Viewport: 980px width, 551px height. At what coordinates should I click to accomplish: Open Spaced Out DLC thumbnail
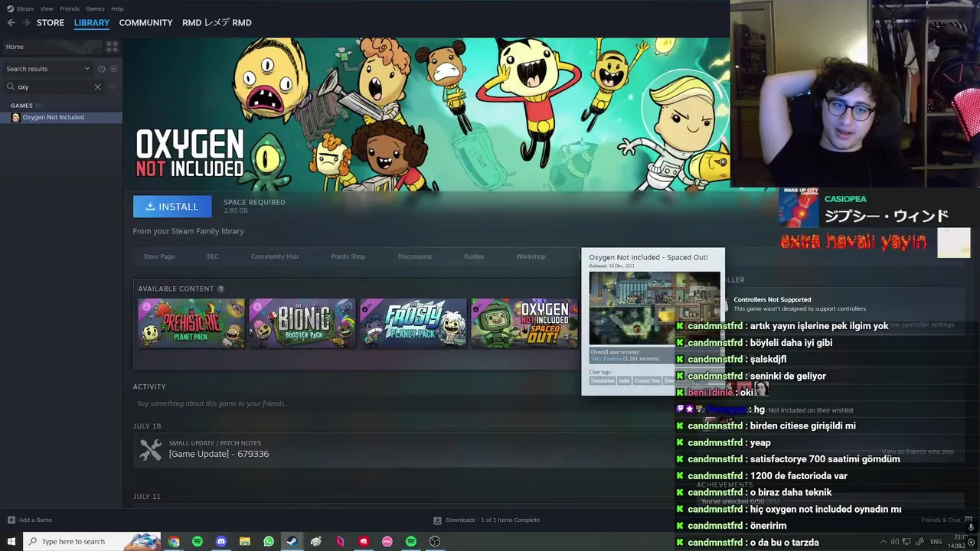(x=524, y=323)
